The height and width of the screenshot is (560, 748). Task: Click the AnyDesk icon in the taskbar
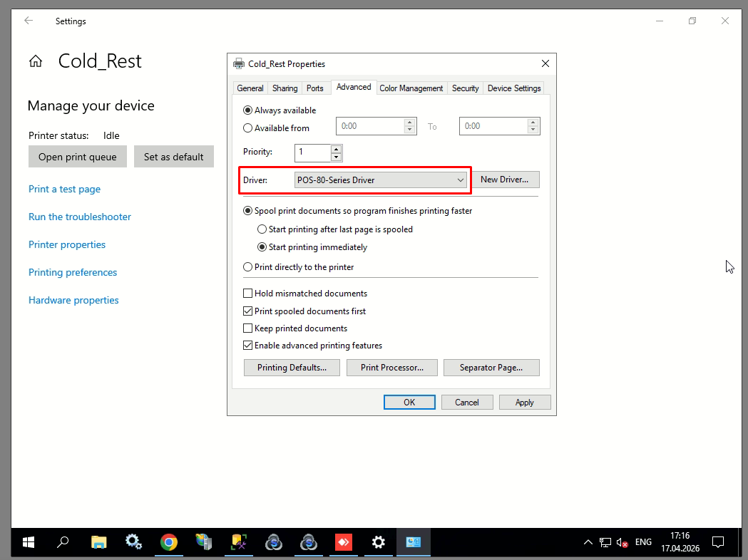point(344,542)
